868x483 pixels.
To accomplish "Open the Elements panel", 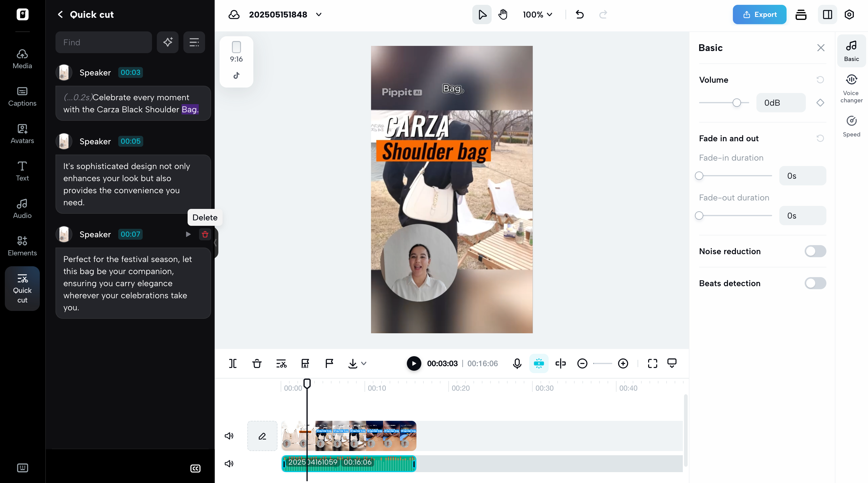I will pos(22,246).
